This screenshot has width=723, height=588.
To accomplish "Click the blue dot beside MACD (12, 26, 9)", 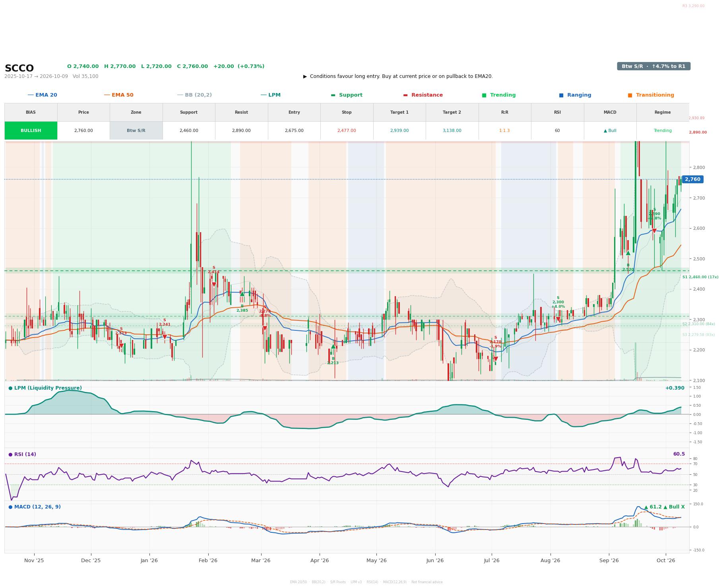I will 10,507.
